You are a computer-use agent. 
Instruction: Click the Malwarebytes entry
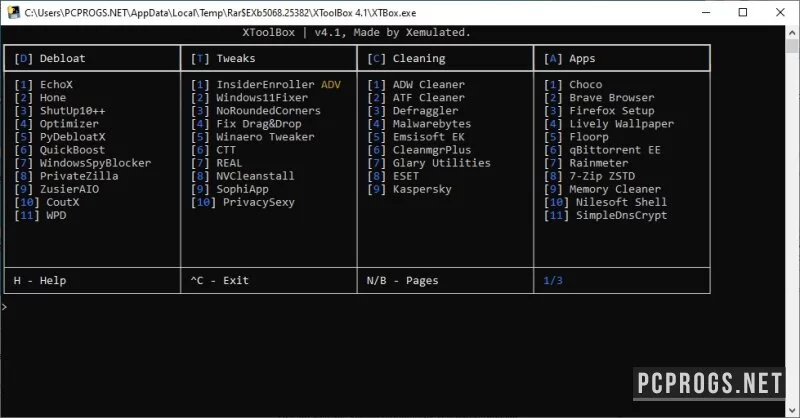(x=419, y=124)
